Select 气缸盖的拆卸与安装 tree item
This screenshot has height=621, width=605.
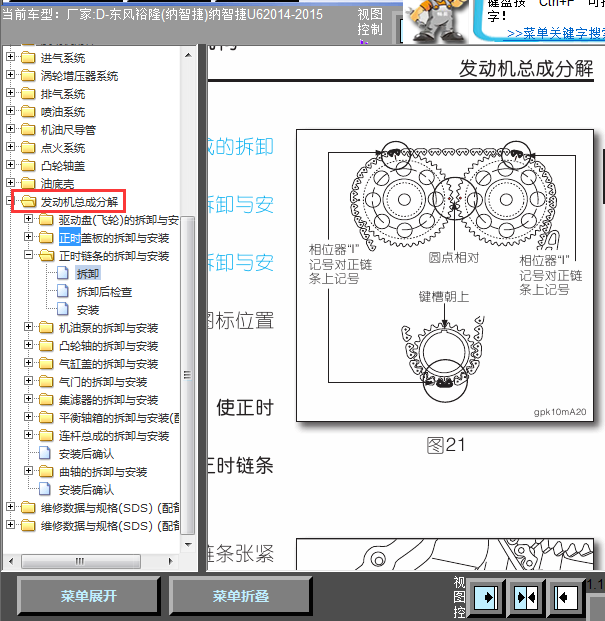108,364
